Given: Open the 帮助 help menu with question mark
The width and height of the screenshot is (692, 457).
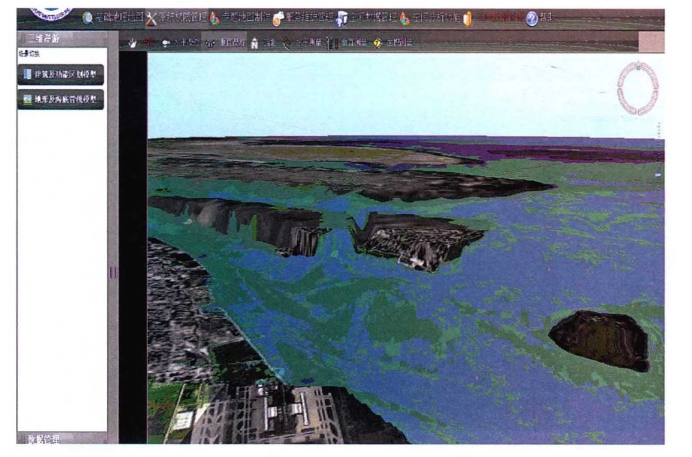Looking at the screenshot, I should pyautogui.click(x=539, y=18).
